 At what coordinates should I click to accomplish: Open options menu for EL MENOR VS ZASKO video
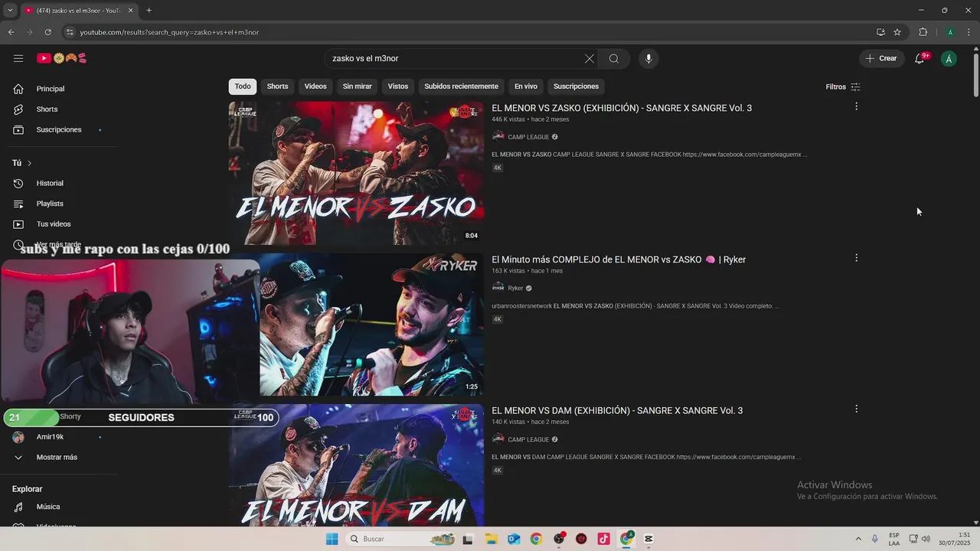coord(856,106)
